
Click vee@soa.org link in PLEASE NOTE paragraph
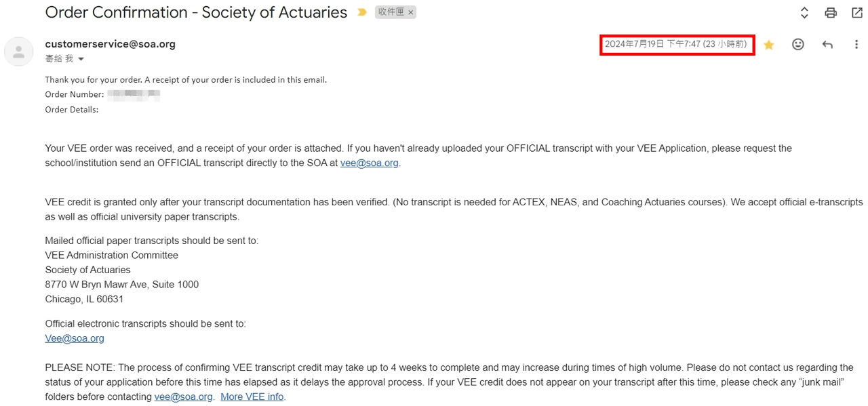click(x=183, y=397)
